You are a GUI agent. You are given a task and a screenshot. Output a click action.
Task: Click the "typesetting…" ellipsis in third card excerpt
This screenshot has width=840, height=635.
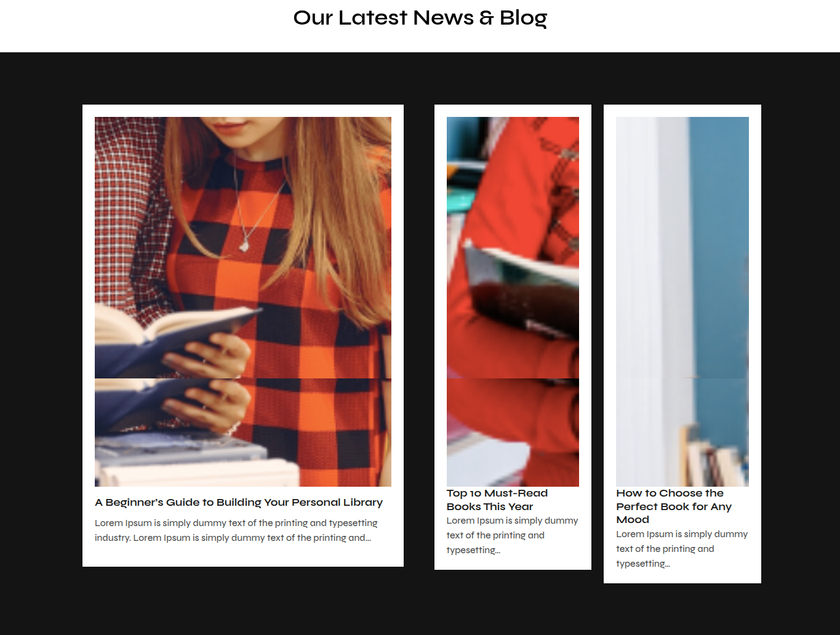(643, 564)
